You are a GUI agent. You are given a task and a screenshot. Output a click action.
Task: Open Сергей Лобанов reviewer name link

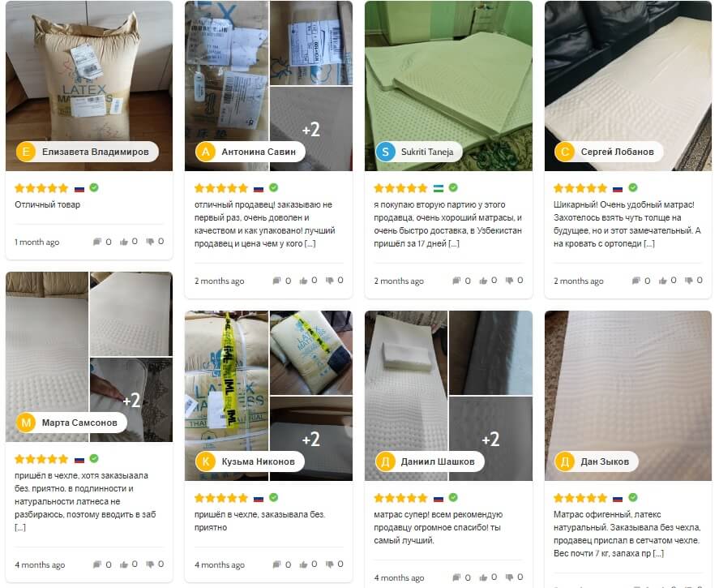[x=617, y=152]
